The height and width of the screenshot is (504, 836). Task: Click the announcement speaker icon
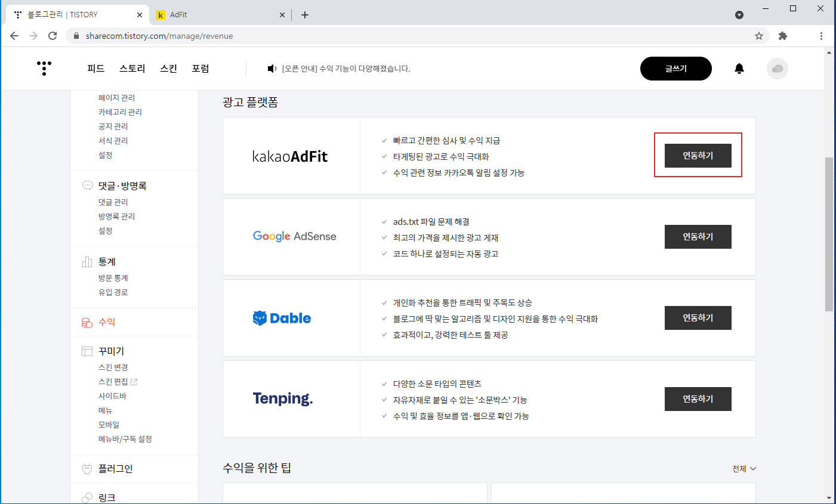click(x=272, y=69)
